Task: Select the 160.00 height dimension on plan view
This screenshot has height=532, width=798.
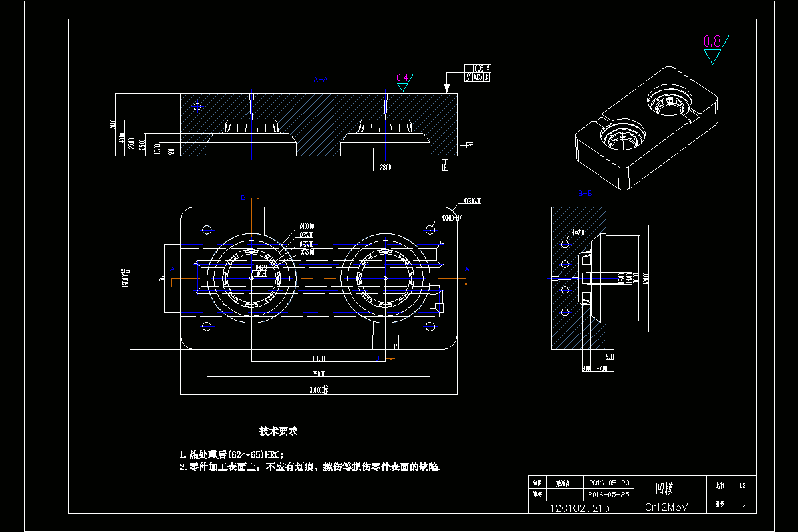Action: (x=124, y=278)
